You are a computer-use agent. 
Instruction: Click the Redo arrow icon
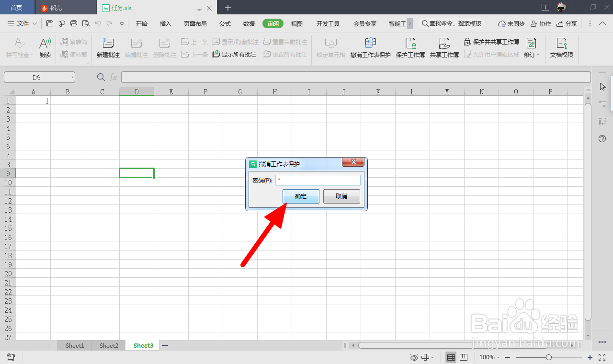click(x=110, y=23)
